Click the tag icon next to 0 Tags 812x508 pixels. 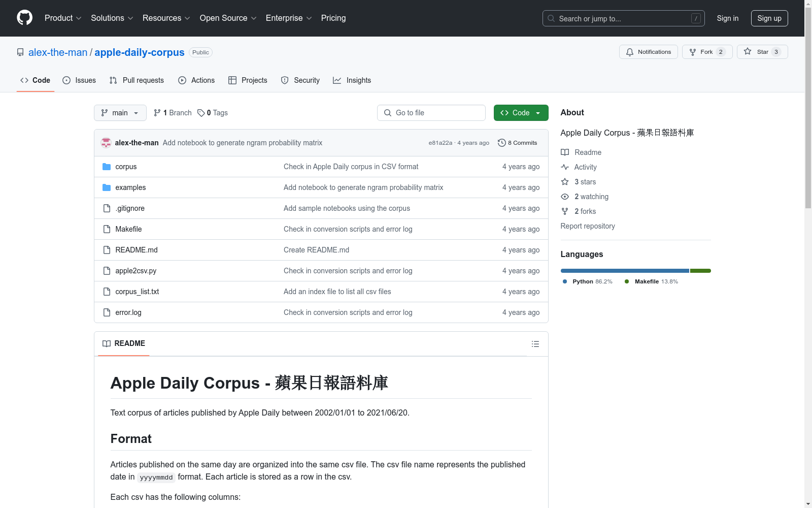point(201,113)
